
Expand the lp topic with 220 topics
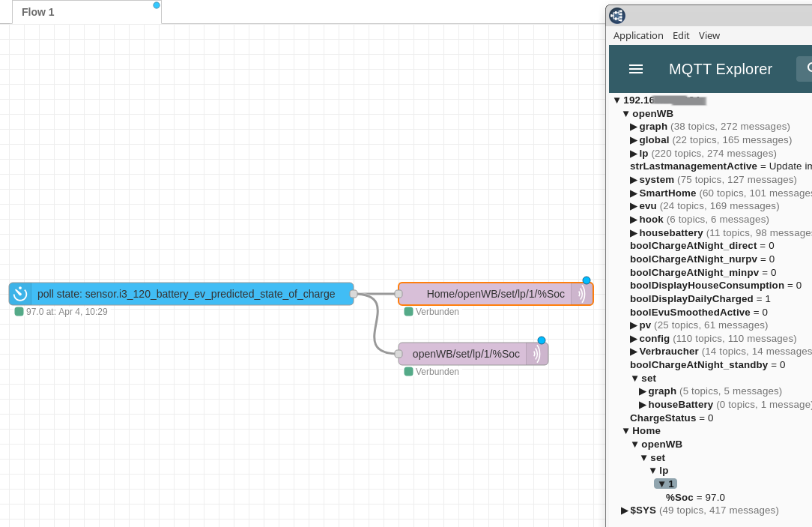[x=634, y=153]
